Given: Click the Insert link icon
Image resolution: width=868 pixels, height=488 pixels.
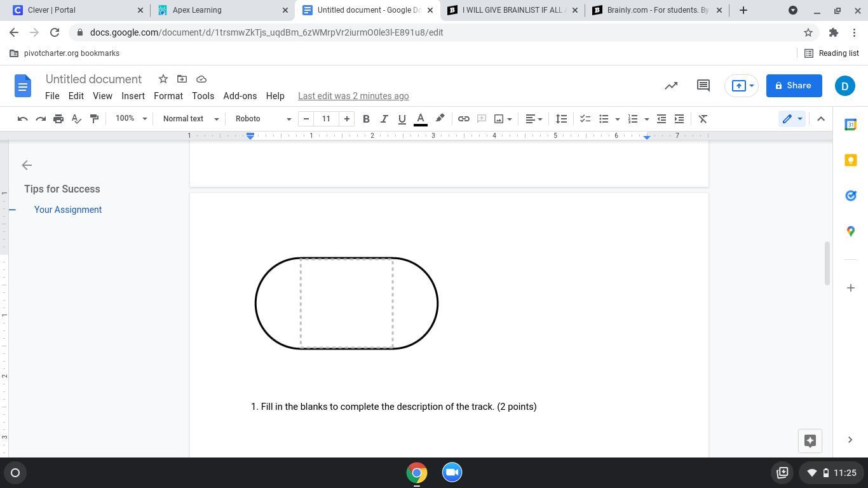Looking at the screenshot, I should [463, 119].
